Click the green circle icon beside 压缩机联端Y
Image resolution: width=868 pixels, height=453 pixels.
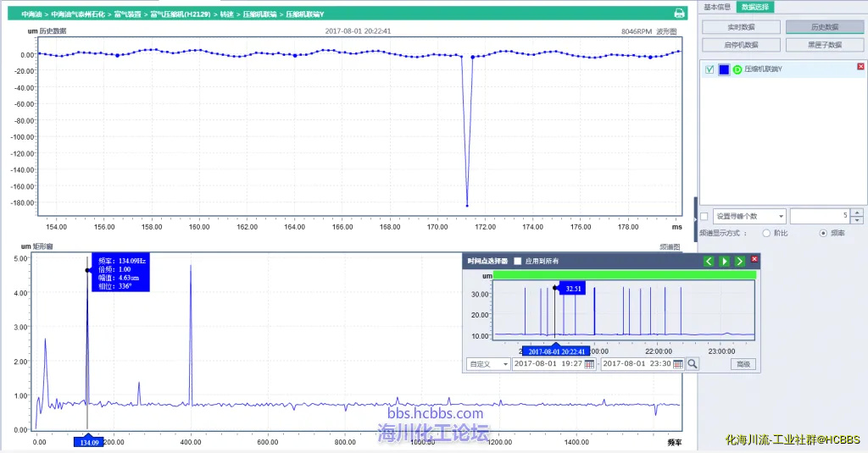(x=737, y=70)
